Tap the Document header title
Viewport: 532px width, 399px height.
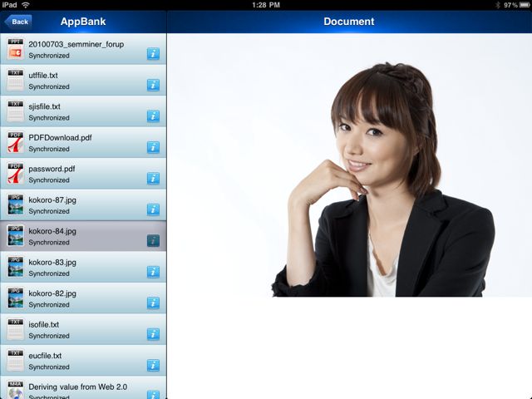click(x=349, y=22)
